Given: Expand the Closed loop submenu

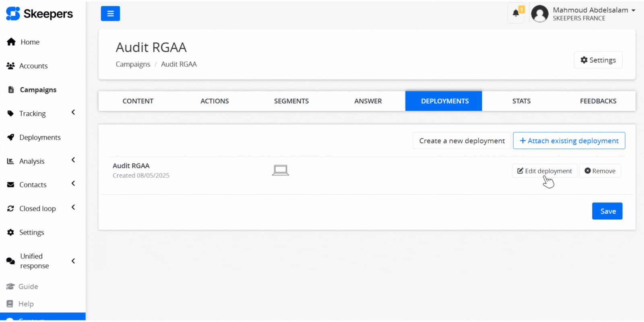Looking at the screenshot, I should click(x=73, y=208).
